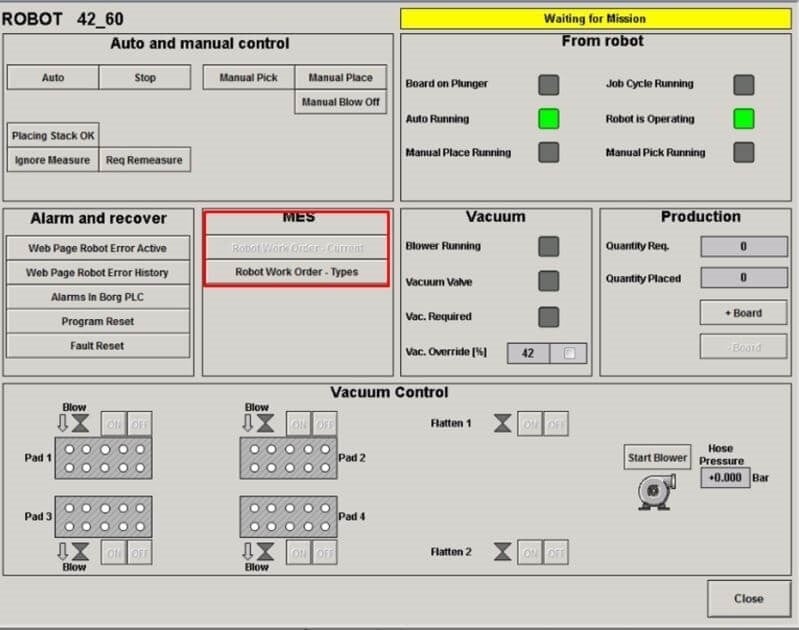Turn Pad 3 blow ON
Viewport: 799px width, 630px height.
tap(114, 553)
